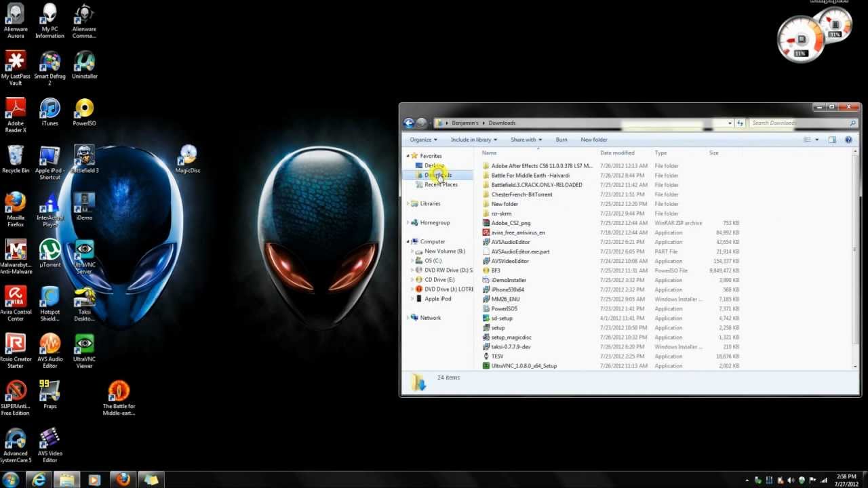Refresh the Downloads folder view
Image resolution: width=868 pixels, height=488 pixels.
point(740,123)
